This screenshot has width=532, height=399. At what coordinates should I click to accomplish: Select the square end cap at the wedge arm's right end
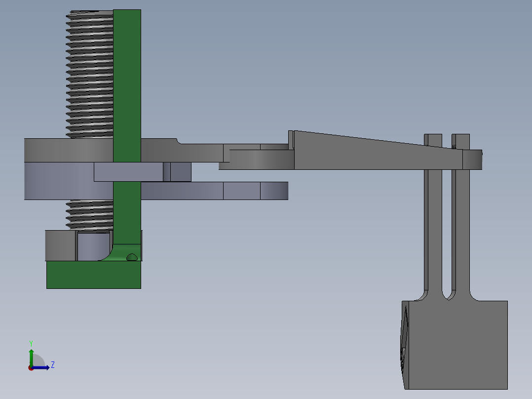coord(472,160)
